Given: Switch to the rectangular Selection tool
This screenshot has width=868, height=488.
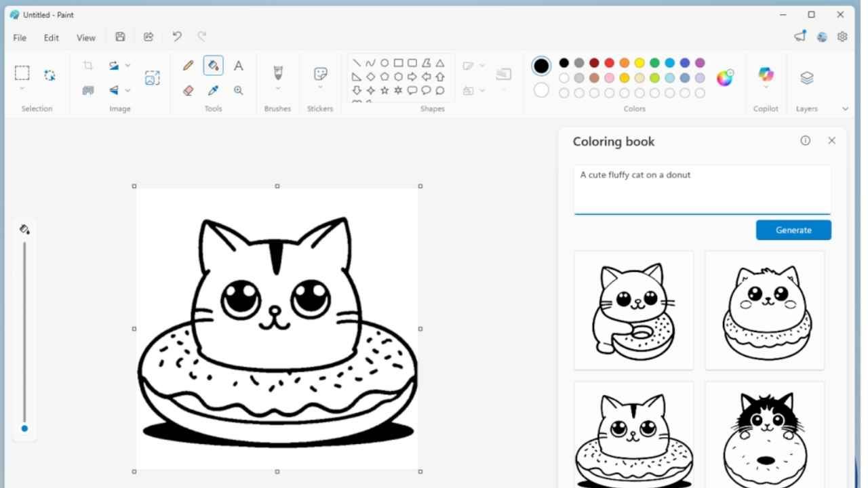Looking at the screenshot, I should click(x=22, y=73).
